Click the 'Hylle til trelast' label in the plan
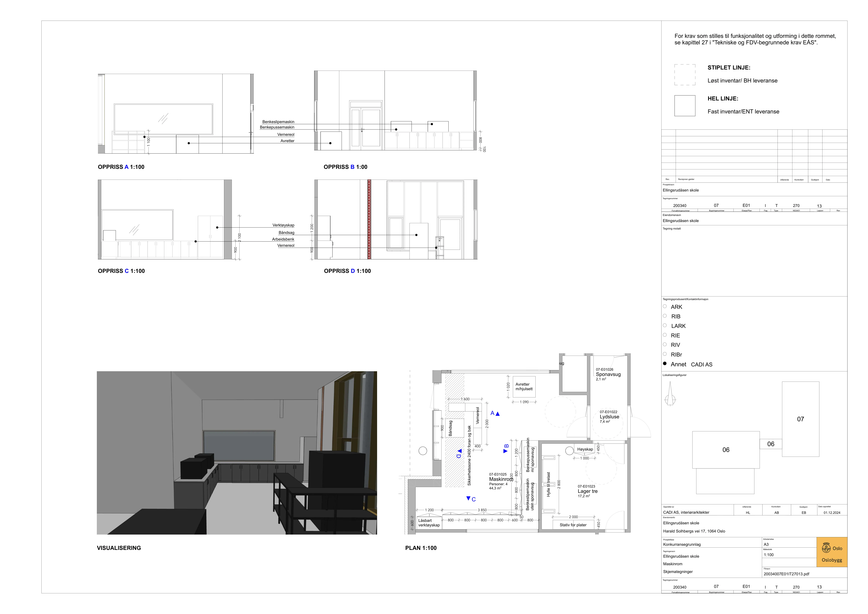The height and width of the screenshot is (614, 868). [x=549, y=484]
